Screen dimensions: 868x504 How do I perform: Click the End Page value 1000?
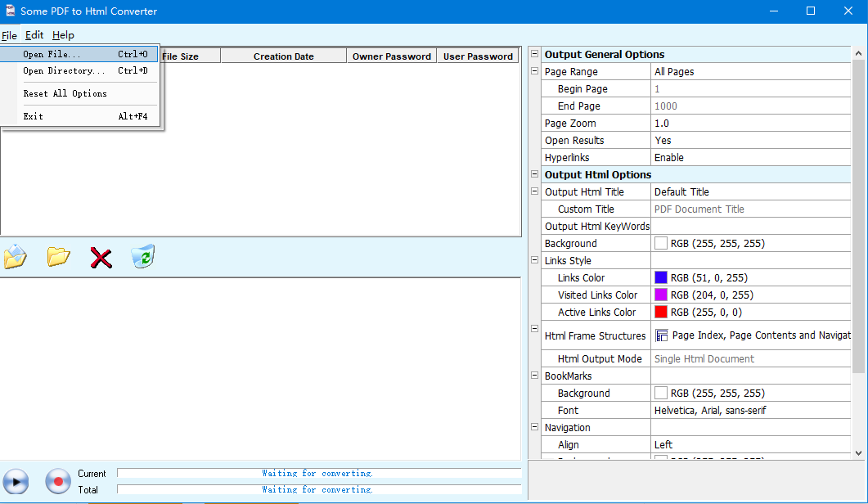click(x=751, y=106)
